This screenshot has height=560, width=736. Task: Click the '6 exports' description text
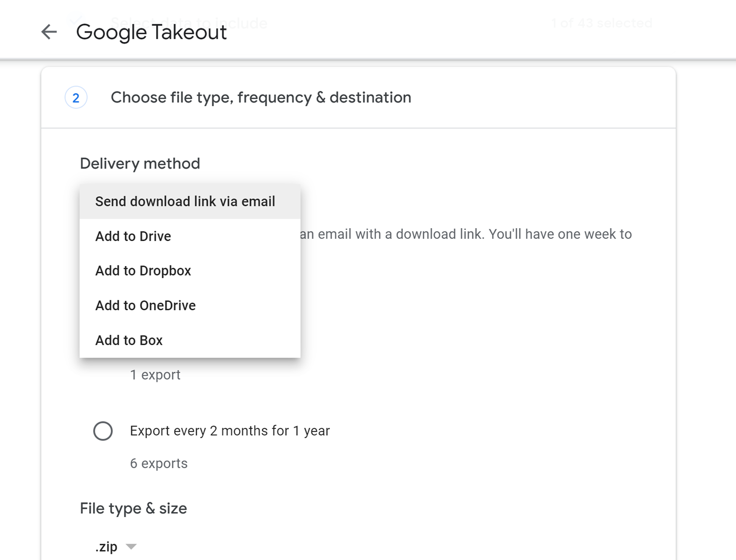tap(159, 463)
